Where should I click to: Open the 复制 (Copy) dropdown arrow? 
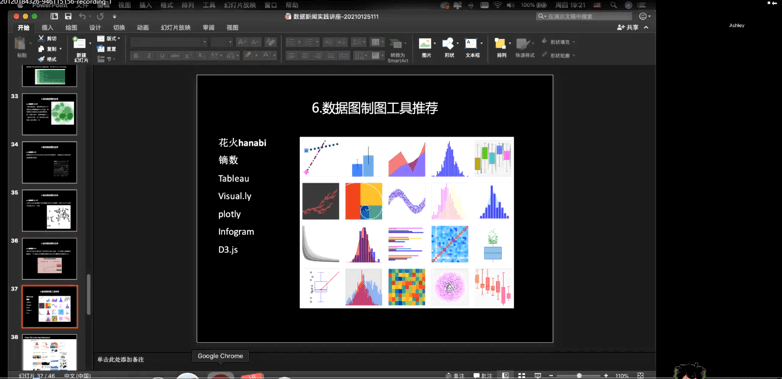60,49
